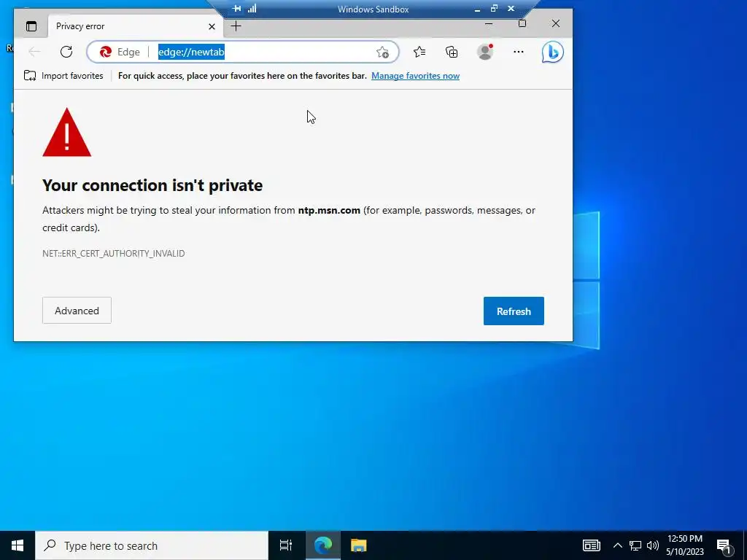This screenshot has height=560, width=747.
Task: Open the Collections icon
Action: pos(452,52)
